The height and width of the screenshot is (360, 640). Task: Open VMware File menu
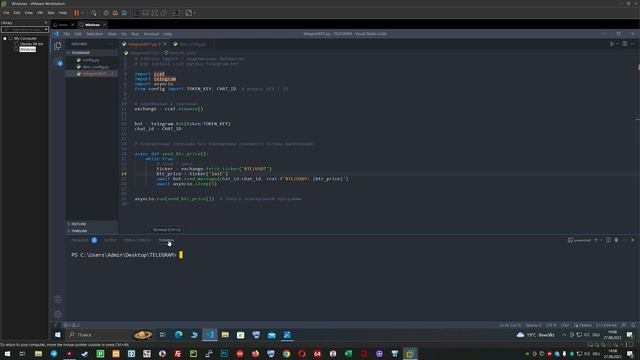(6, 13)
